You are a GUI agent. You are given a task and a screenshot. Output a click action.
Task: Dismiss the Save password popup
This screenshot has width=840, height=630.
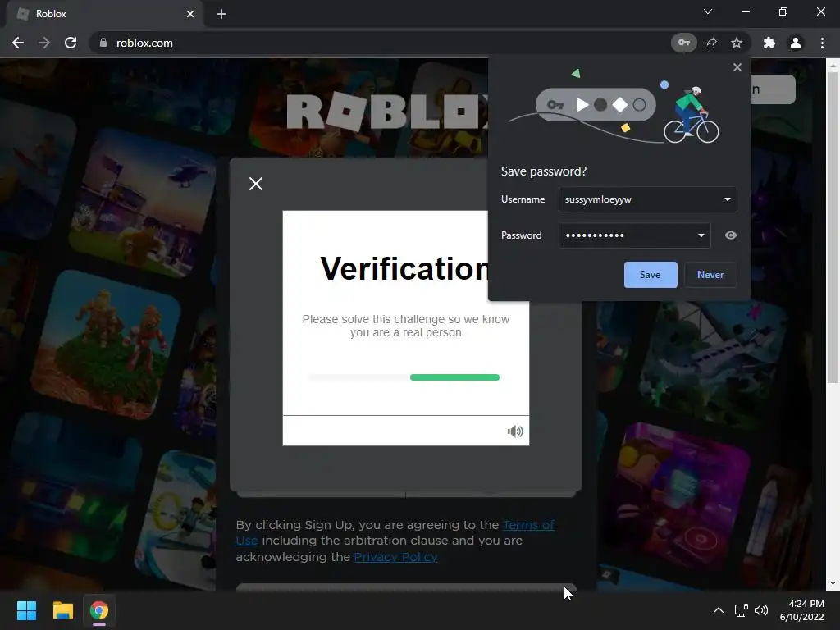(x=737, y=67)
